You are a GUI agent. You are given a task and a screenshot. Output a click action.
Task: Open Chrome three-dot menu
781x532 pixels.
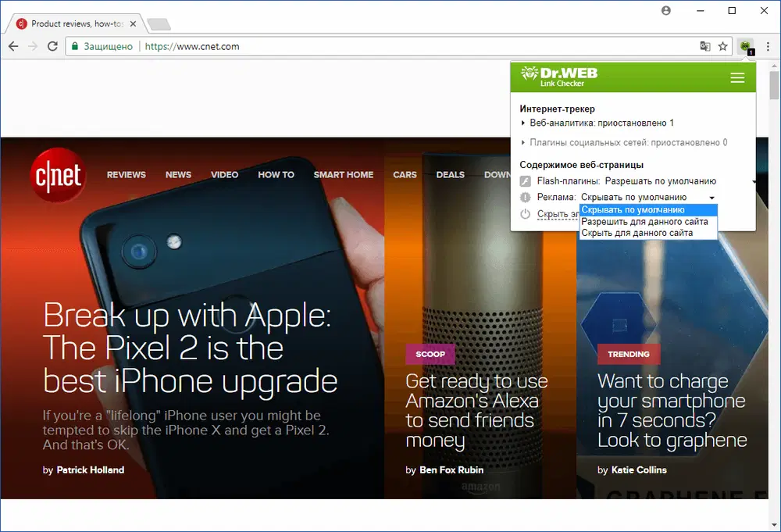coord(768,46)
